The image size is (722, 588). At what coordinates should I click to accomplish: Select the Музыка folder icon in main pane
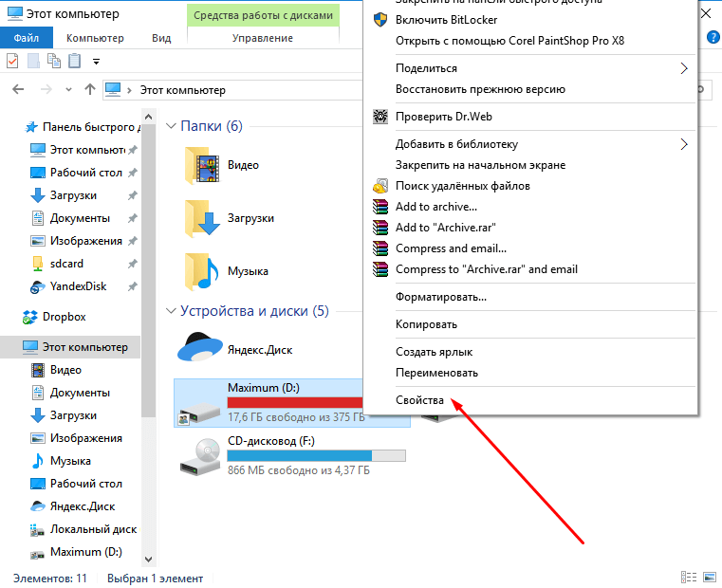coord(202,271)
